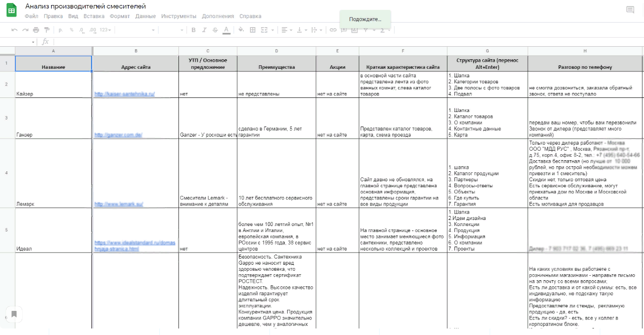Select row 3 header
Image resolution: width=644 pixels, height=335 pixels.
tap(7, 118)
